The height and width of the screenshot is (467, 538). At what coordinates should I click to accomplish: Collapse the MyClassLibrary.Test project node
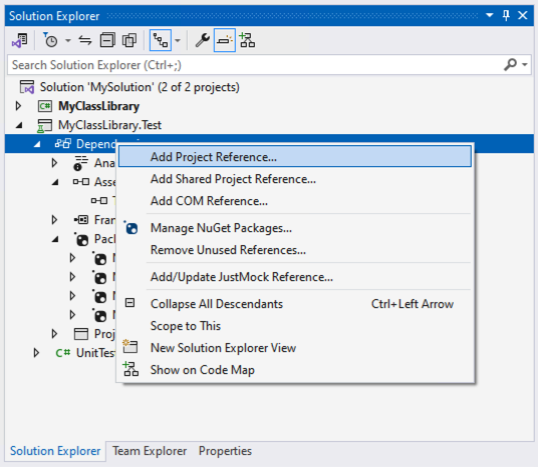coord(19,126)
